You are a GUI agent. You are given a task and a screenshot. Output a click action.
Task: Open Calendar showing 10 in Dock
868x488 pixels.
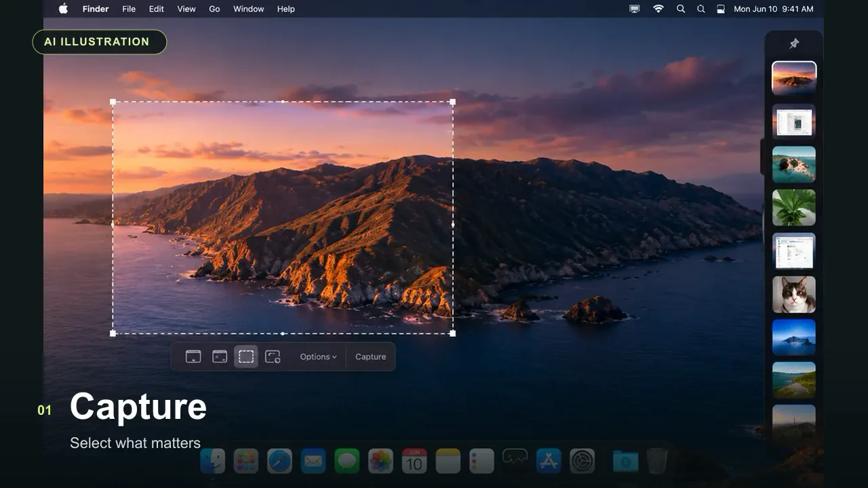point(414,461)
